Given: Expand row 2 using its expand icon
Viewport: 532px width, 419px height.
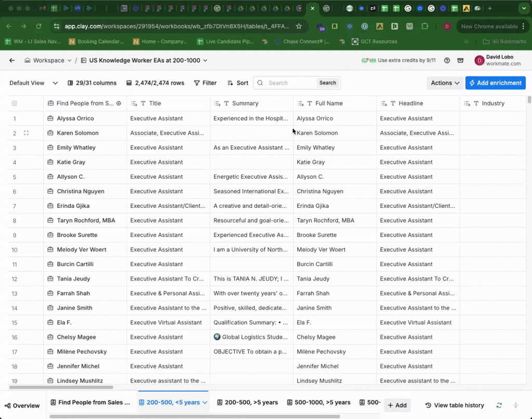Looking at the screenshot, I should click(26, 133).
